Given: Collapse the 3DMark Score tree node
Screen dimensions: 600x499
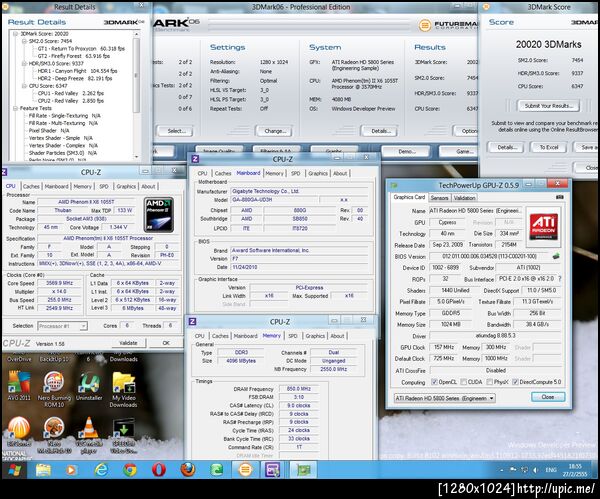Looking at the screenshot, I should pos(15,33).
